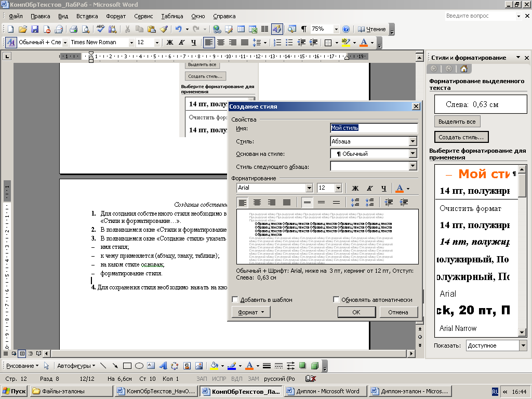Click the Print icon in standard toolbar

pyautogui.click(x=73, y=30)
